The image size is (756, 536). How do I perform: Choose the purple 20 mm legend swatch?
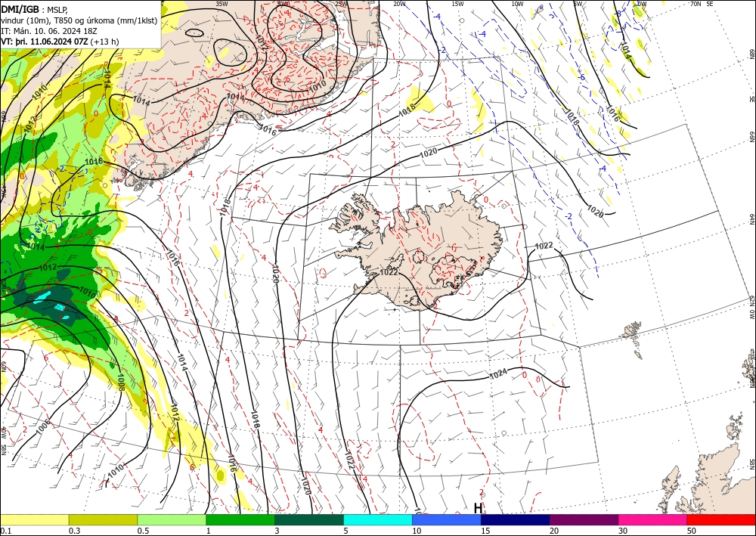coord(584,519)
